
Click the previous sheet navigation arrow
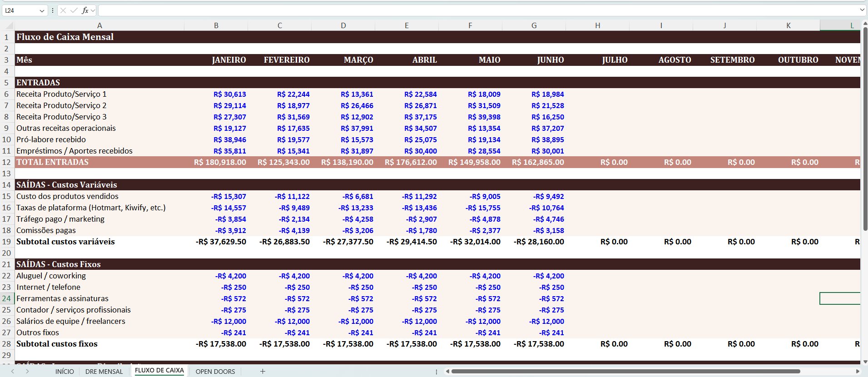pos(13,371)
